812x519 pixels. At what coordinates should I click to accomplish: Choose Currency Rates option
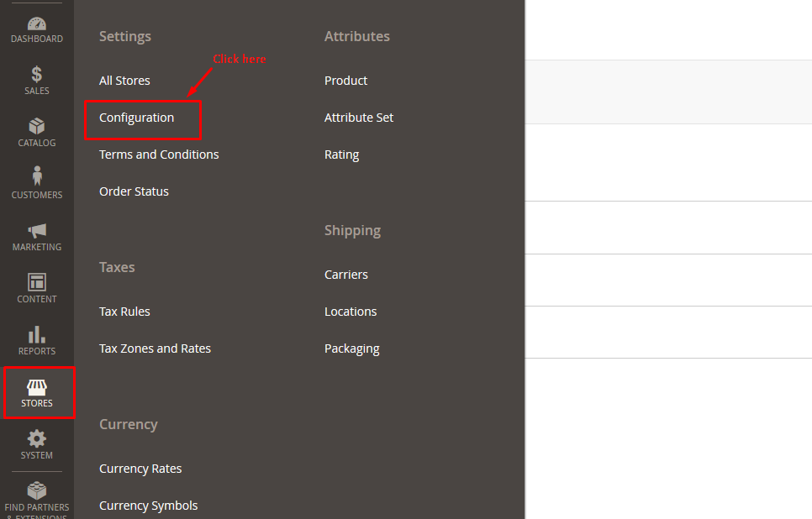140,469
